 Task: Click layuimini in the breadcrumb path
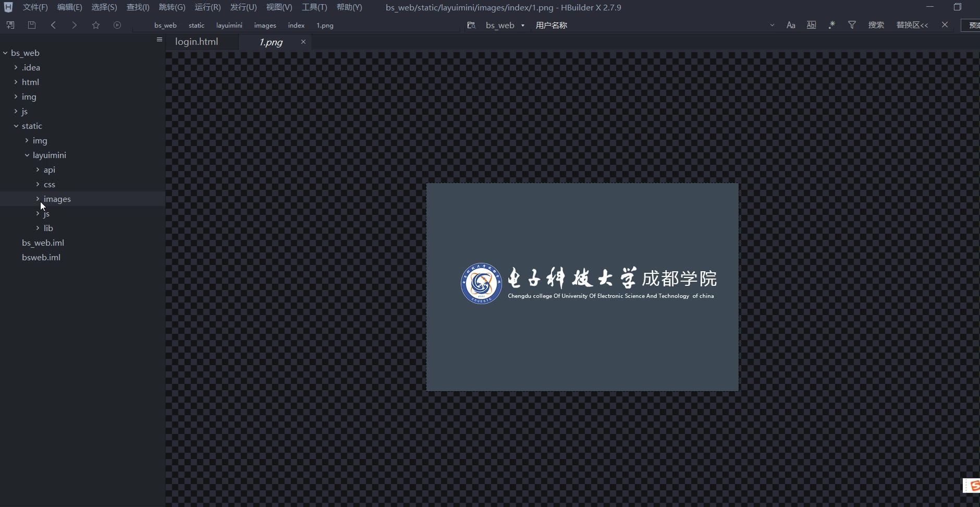[229, 25]
